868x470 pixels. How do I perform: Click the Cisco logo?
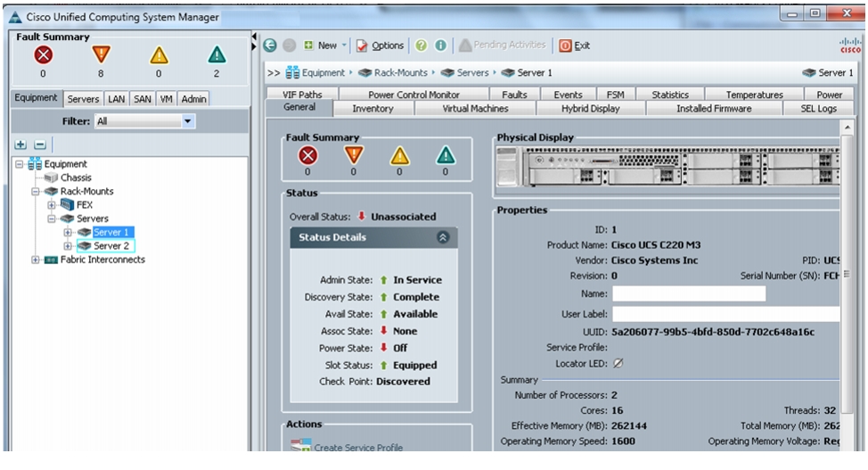(x=850, y=45)
